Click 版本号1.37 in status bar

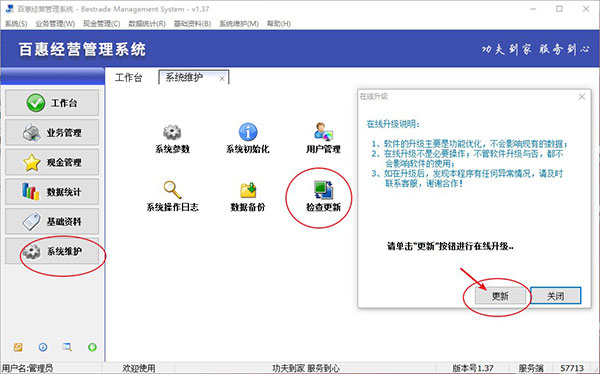tap(473, 368)
